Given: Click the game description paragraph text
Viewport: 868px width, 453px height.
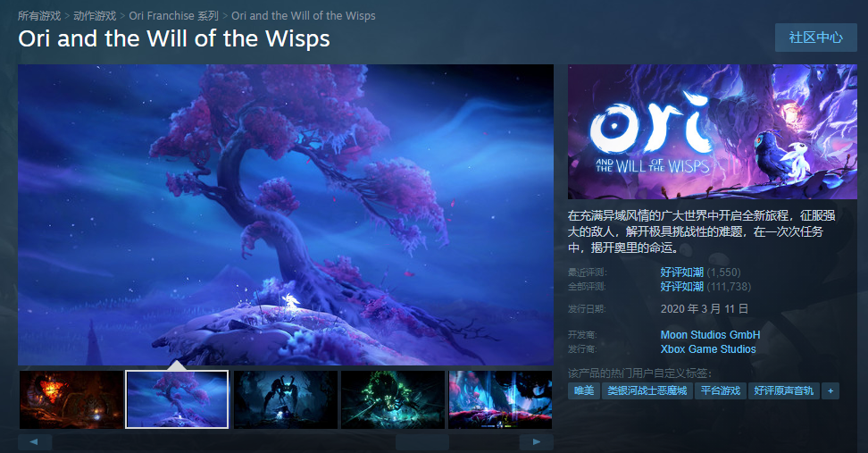Looking at the screenshot, I should point(702,231).
